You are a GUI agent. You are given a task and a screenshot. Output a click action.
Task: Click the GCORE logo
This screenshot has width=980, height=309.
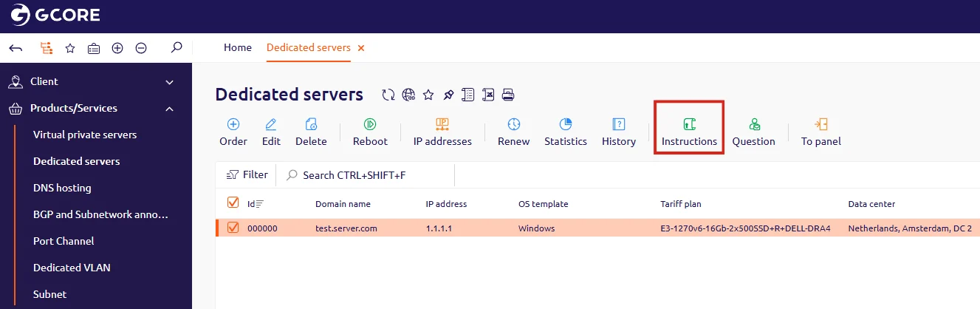[x=56, y=15]
